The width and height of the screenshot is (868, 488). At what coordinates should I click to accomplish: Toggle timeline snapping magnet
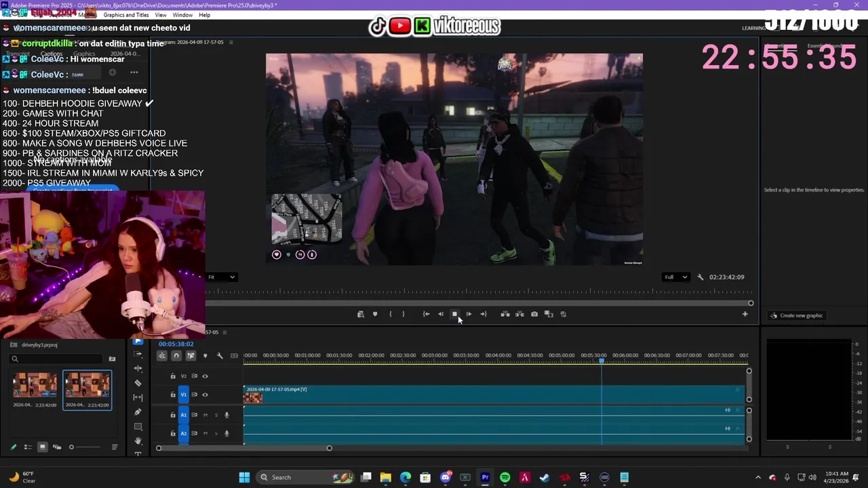pos(176,356)
